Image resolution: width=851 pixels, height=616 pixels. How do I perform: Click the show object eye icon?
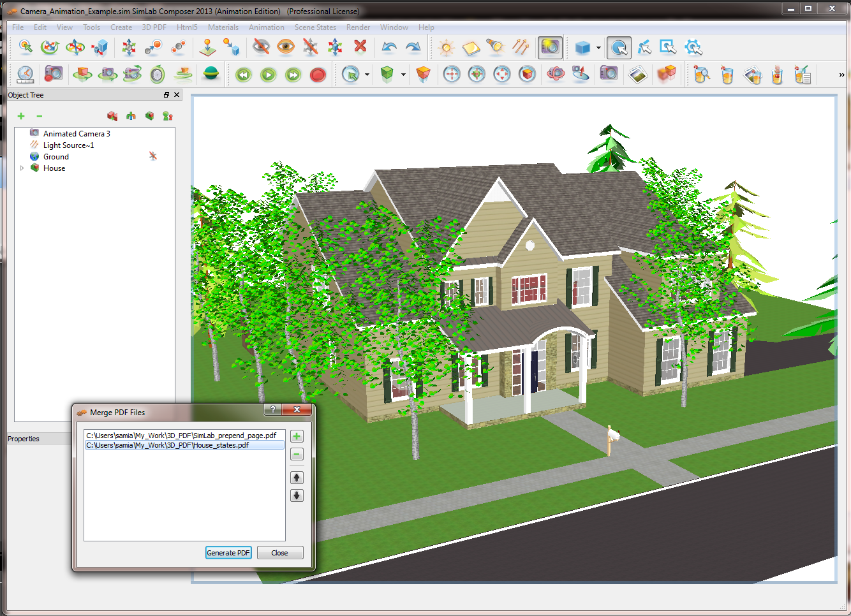pyautogui.click(x=286, y=47)
